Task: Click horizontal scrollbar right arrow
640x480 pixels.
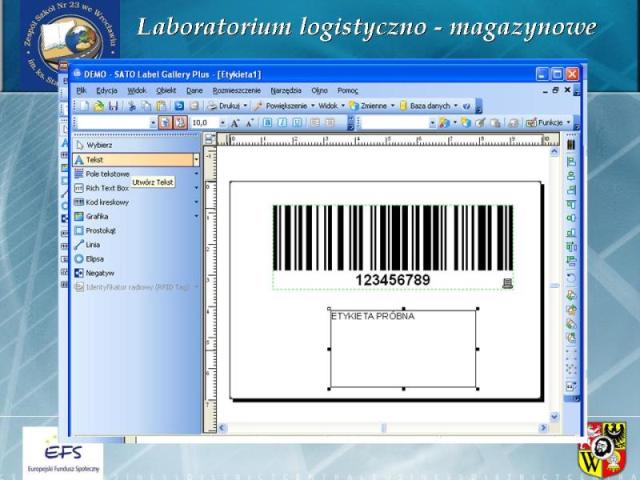Action: 543,428
